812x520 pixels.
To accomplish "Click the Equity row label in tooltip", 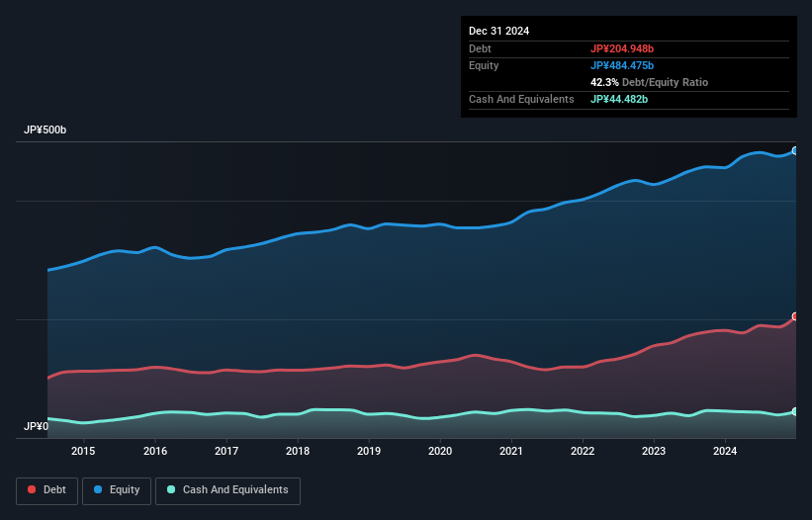I will [x=484, y=65].
